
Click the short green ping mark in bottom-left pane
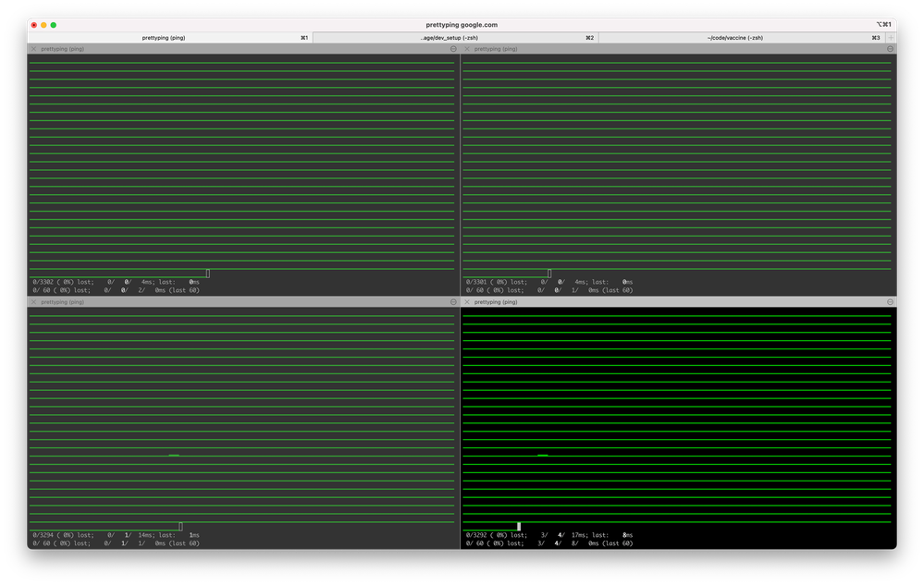174,456
